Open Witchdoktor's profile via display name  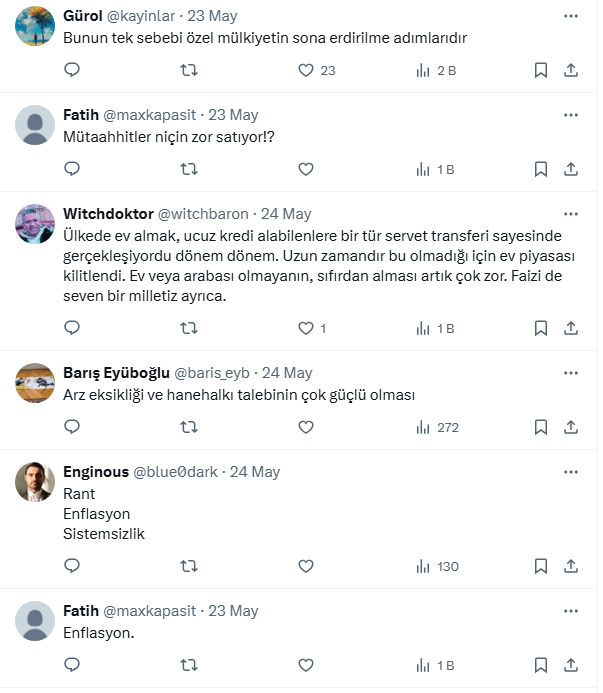click(x=108, y=214)
